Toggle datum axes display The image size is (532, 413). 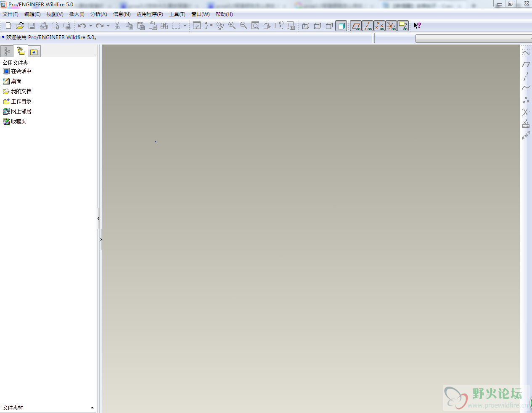[x=368, y=26]
